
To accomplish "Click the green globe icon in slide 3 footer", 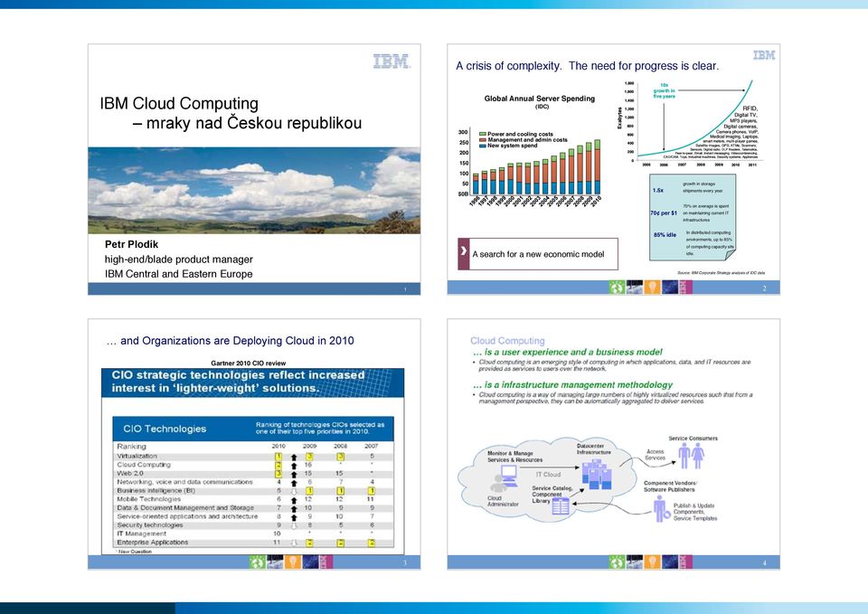I will click(257, 562).
